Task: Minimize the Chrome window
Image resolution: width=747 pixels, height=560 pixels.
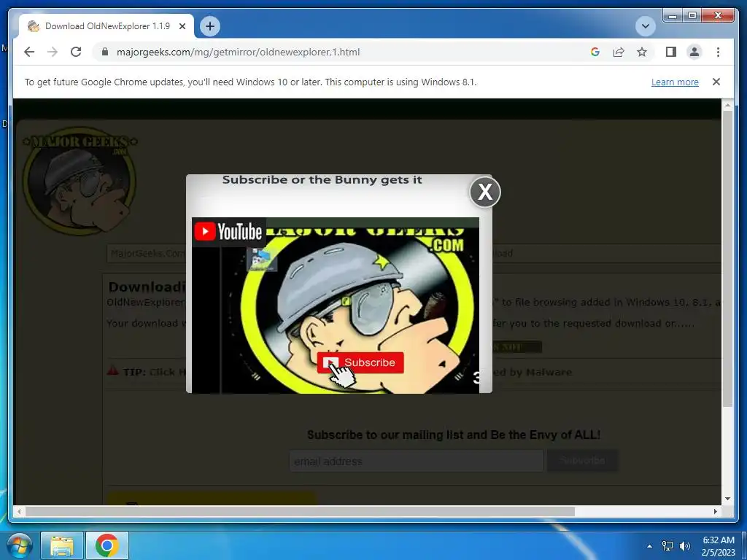Action: 673,16
